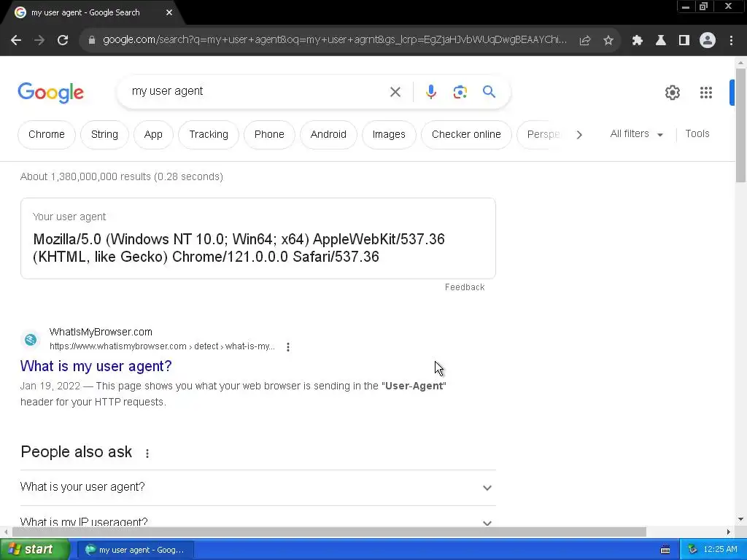Click scrollbar down arrow

pyautogui.click(x=740, y=519)
